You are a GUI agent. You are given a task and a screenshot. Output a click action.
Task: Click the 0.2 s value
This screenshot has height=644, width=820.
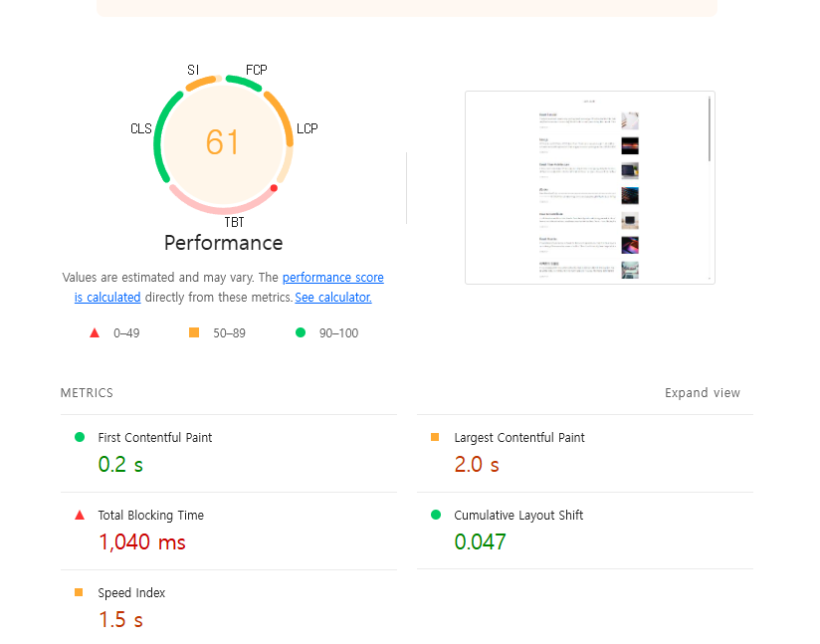[x=120, y=465]
